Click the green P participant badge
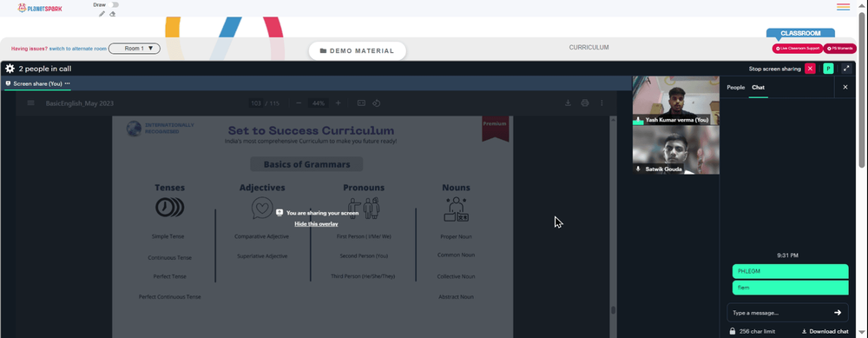 click(828, 69)
